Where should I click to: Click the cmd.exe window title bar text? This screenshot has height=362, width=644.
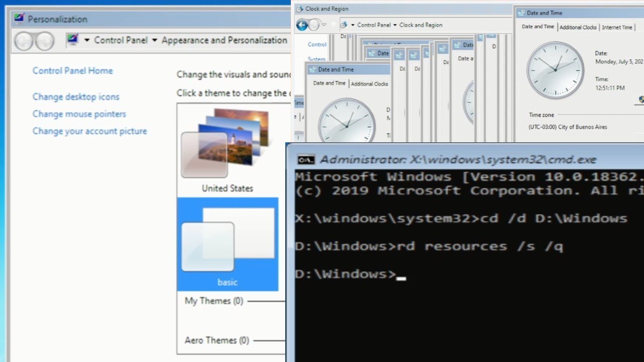(458, 160)
